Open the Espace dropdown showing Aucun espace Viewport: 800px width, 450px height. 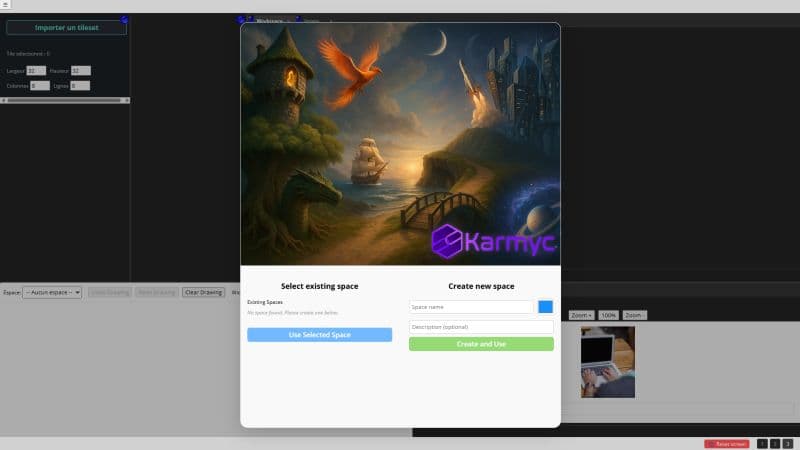coord(52,292)
